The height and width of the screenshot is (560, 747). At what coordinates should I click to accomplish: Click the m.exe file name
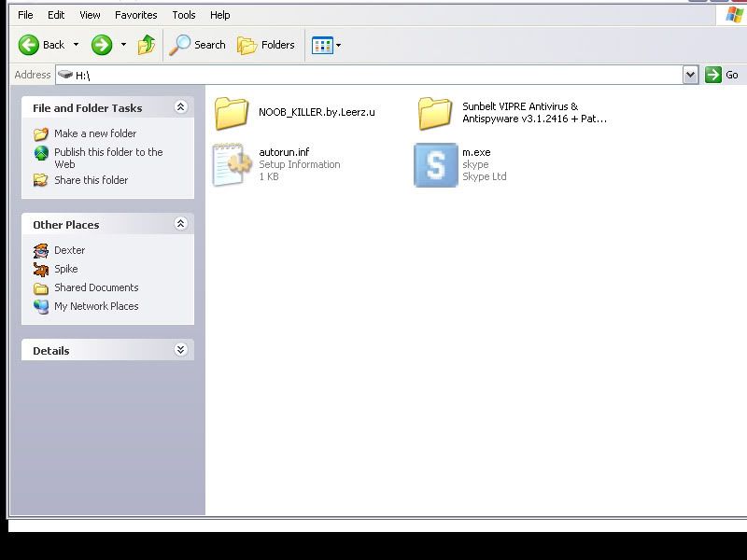click(476, 152)
